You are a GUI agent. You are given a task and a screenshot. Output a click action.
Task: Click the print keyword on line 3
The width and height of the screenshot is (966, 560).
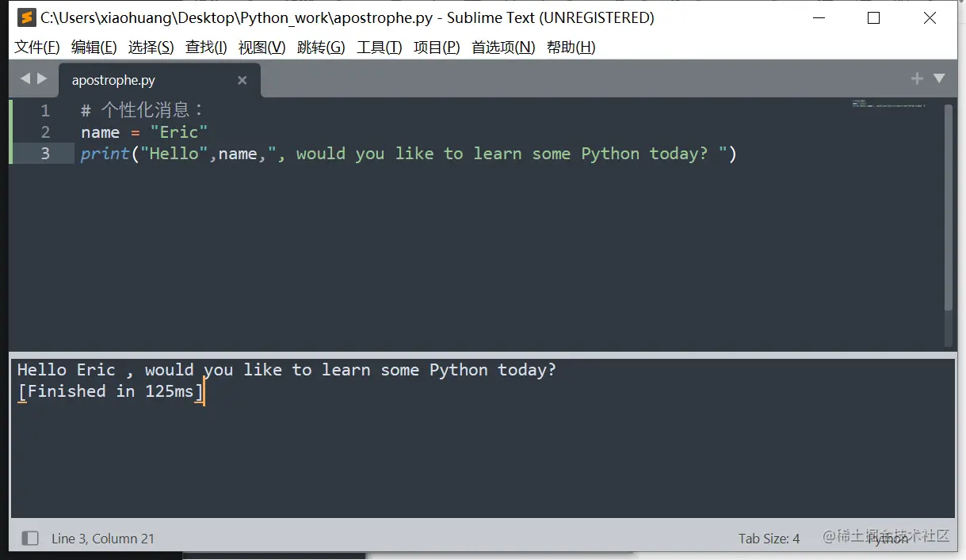[x=105, y=154]
